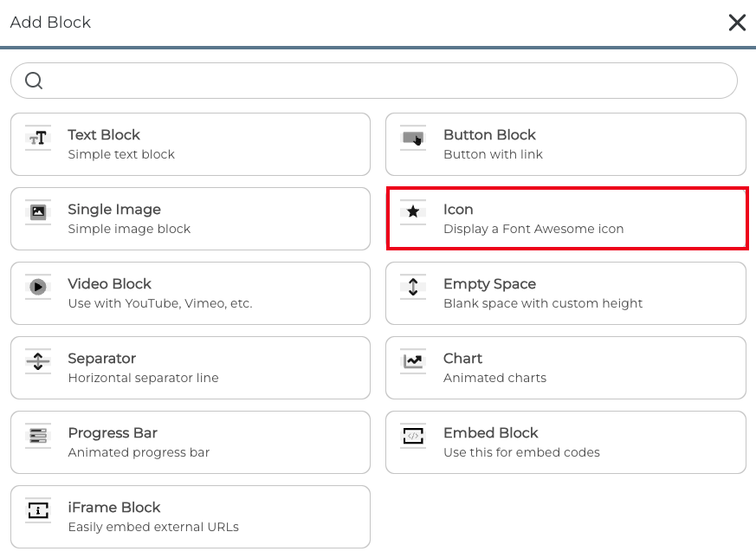Click the search magnifier icon
The width and height of the screenshot is (756, 558).
pyautogui.click(x=34, y=81)
